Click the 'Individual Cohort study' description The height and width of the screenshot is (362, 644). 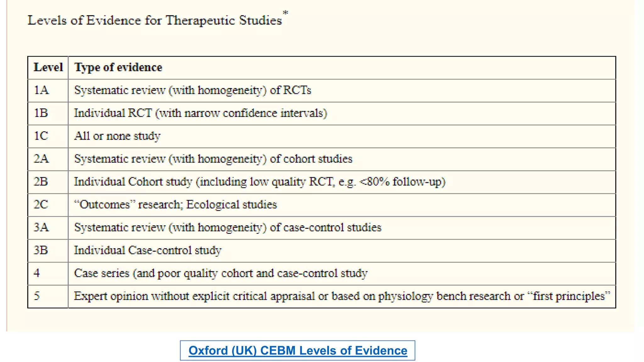pyautogui.click(x=259, y=182)
